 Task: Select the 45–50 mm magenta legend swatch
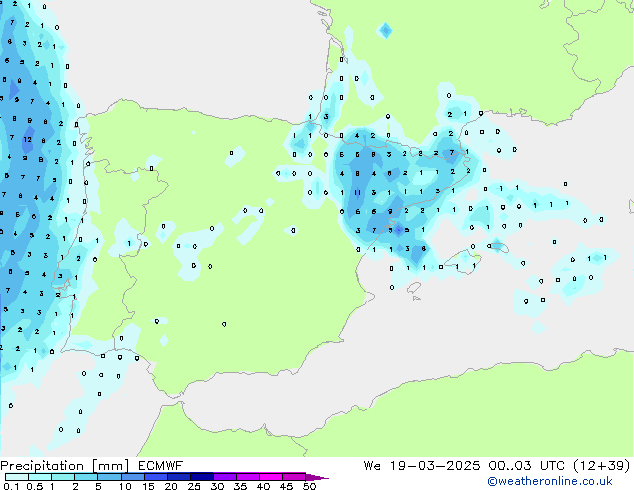tap(294, 477)
